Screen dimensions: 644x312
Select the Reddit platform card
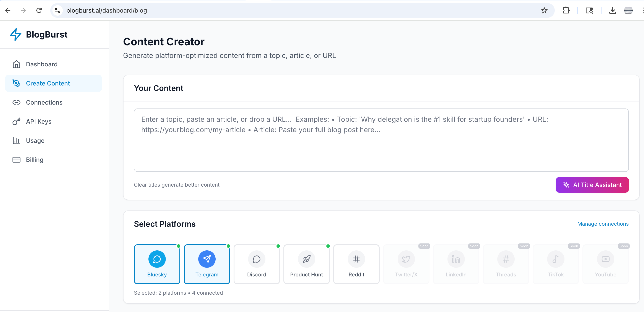(x=356, y=264)
